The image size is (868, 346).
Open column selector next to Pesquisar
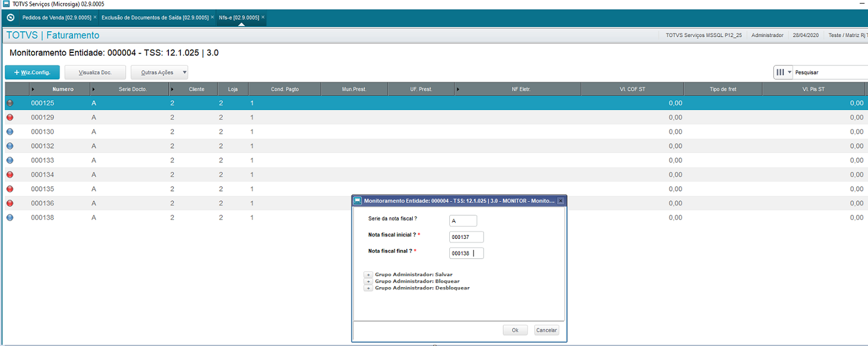click(x=783, y=72)
